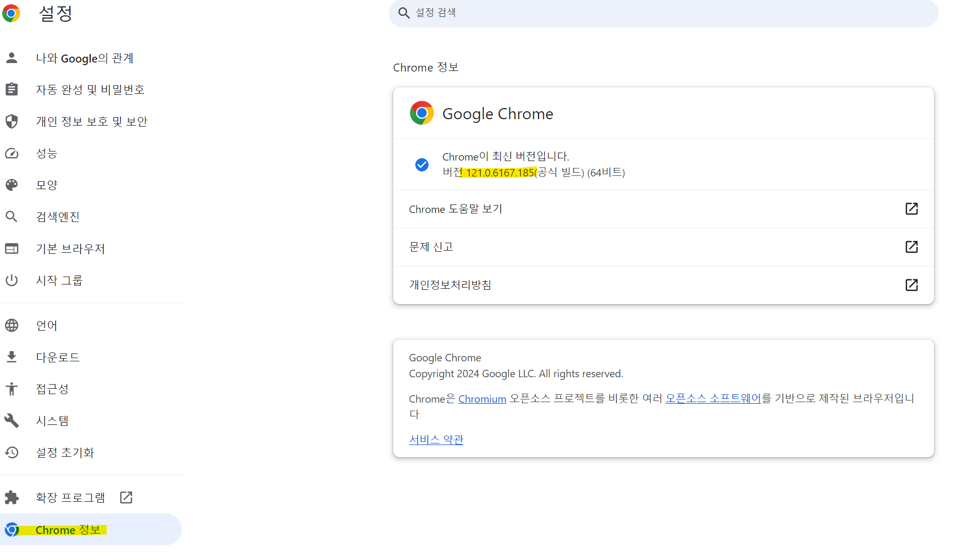The height and width of the screenshot is (560, 961).
Task: Open the 문제 신고 row
Action: pyautogui.click(x=664, y=247)
